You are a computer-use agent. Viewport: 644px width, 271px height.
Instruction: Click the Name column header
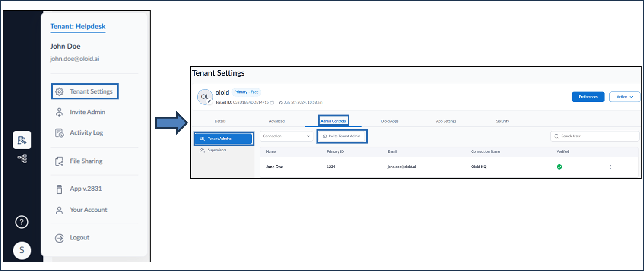271,152
